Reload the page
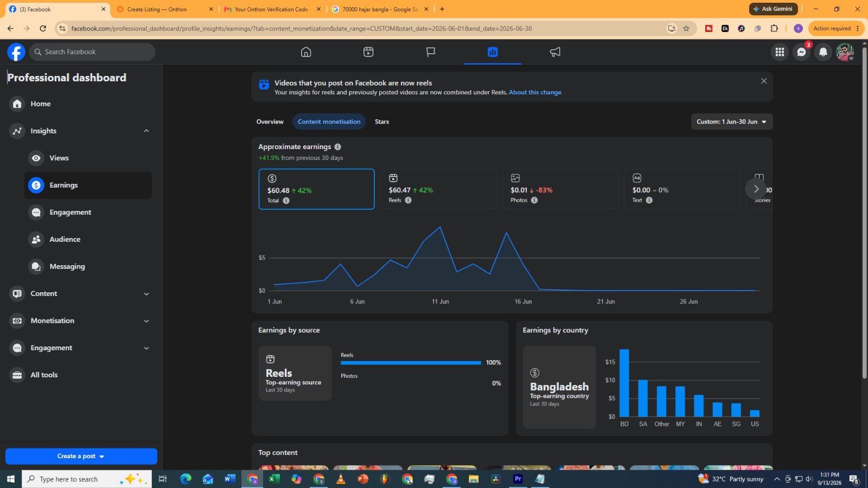The height and width of the screenshot is (488, 868). 43,28
